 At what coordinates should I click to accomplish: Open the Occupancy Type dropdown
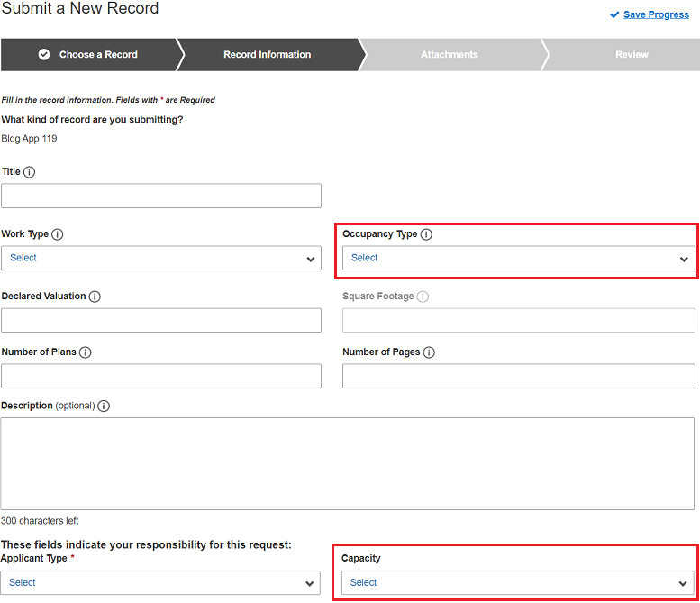(x=519, y=258)
